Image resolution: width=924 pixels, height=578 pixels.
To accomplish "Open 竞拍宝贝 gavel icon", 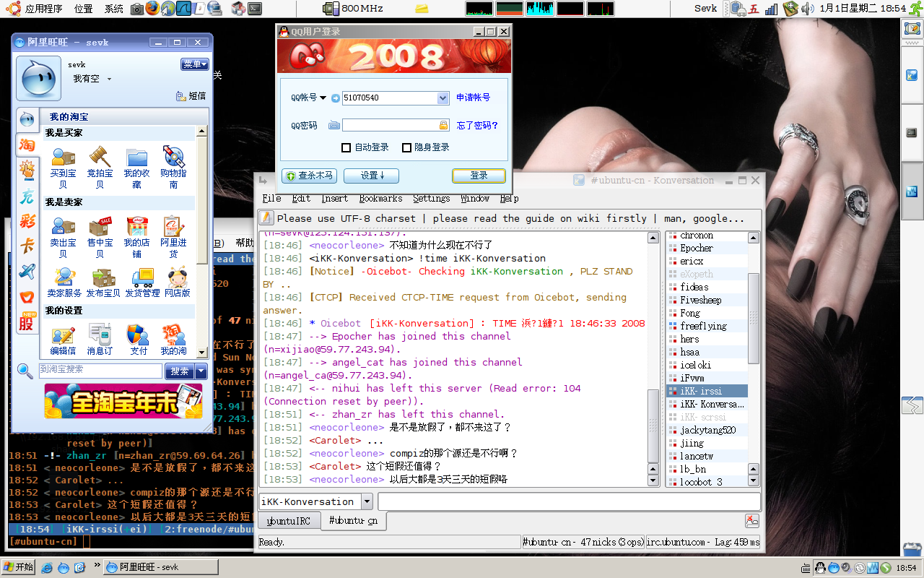I will click(x=100, y=168).
